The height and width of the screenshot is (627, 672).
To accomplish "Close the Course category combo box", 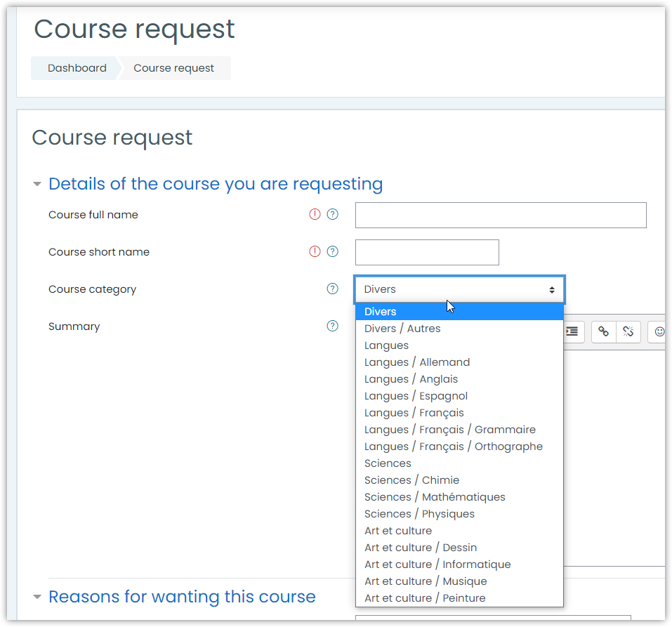I will pos(460,289).
